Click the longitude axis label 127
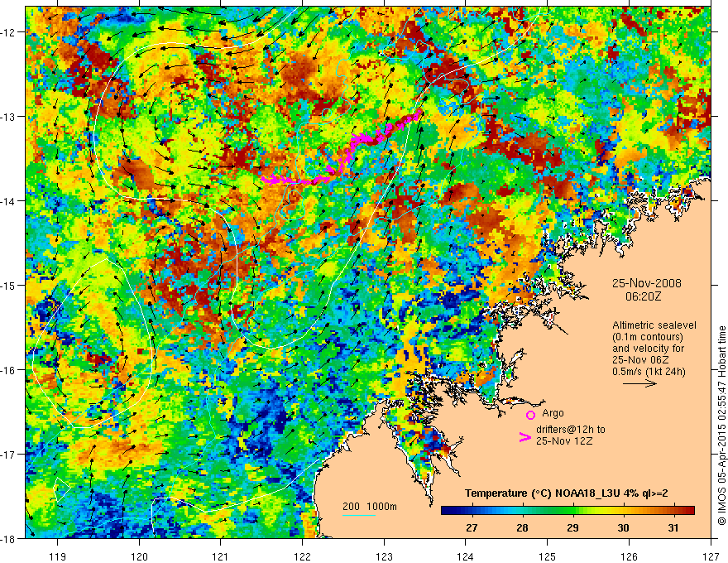This screenshot has height=563, width=728. tap(711, 556)
